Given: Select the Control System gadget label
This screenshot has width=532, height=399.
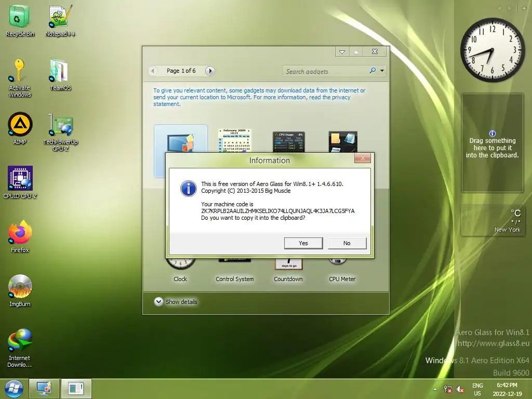Looking at the screenshot, I should (234, 279).
